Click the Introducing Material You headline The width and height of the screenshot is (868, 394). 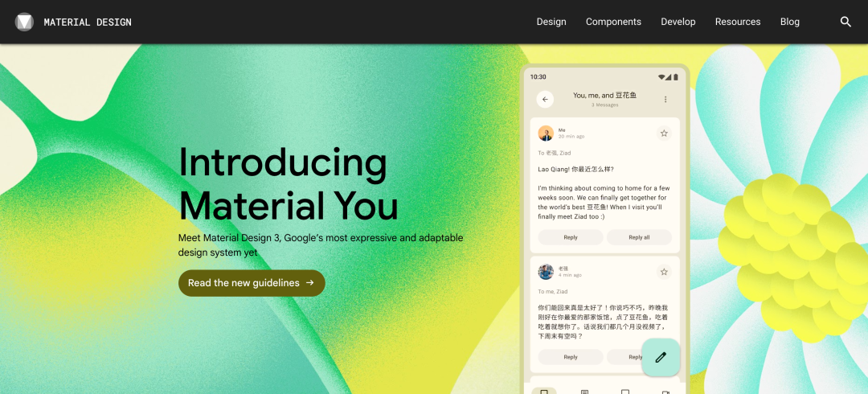(x=288, y=184)
